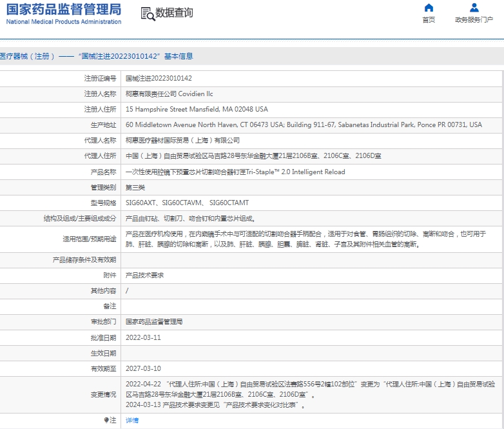Open the 政务服务门户 user icon
This screenshot has width=504, height=429.
(474, 7)
